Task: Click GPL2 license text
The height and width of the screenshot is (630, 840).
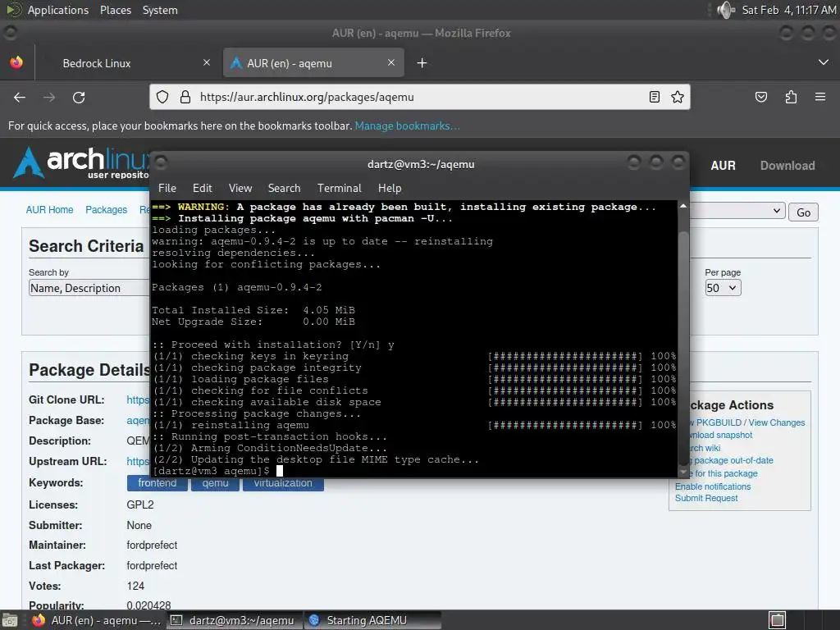Action: pos(139,504)
